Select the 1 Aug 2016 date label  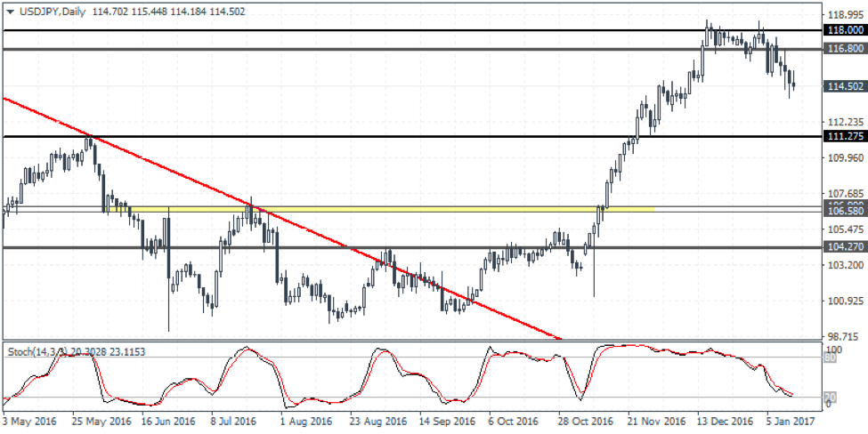(304, 422)
